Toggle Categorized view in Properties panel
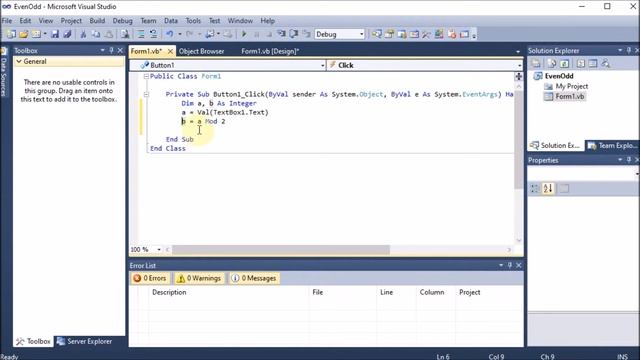 [535, 188]
